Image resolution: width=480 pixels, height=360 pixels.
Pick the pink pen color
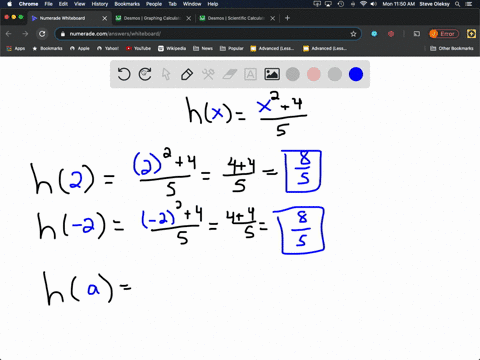click(314, 74)
